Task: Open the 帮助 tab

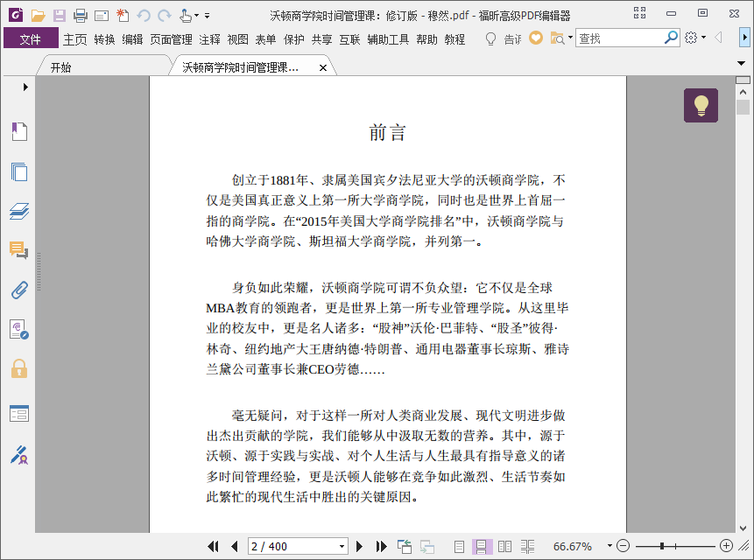Action: (x=427, y=39)
